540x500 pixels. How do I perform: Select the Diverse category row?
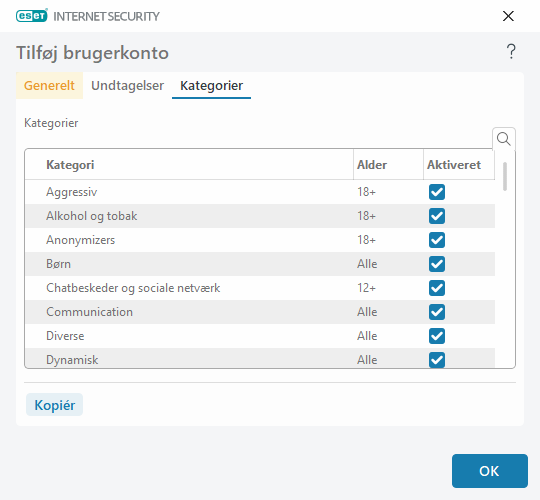[x=260, y=336]
